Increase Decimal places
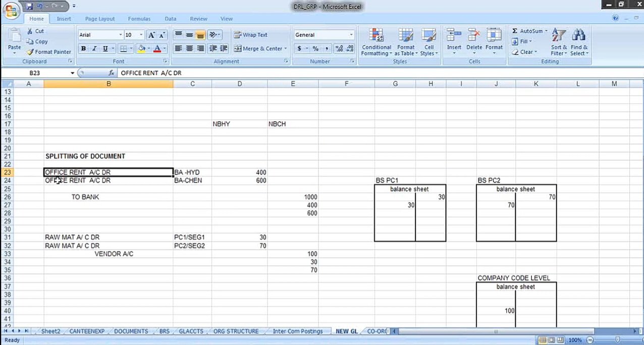The height and width of the screenshot is (345, 644). tap(339, 48)
